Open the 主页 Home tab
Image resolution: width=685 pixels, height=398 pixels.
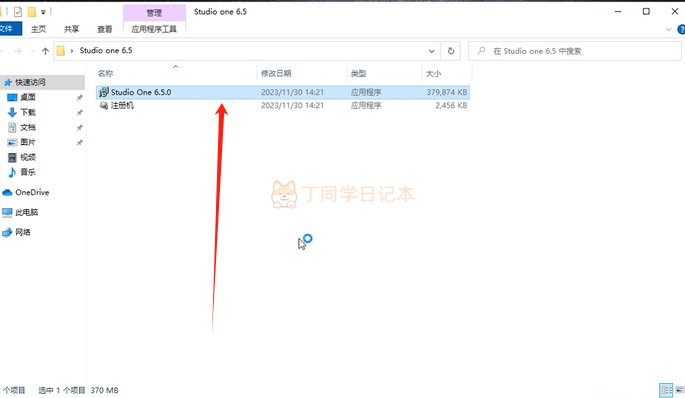38,29
